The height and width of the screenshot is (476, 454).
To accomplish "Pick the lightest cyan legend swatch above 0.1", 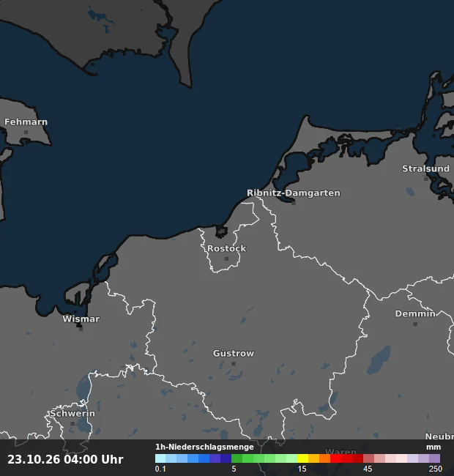I will [x=160, y=458].
